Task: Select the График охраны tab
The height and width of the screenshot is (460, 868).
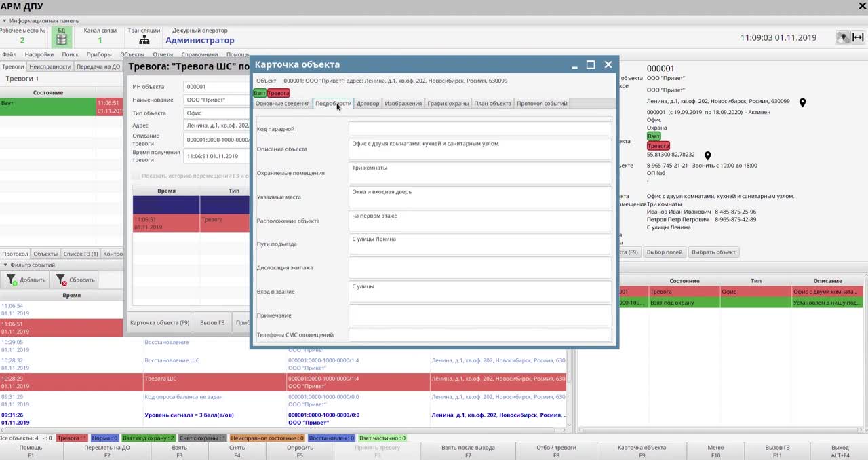Action: [x=448, y=104]
